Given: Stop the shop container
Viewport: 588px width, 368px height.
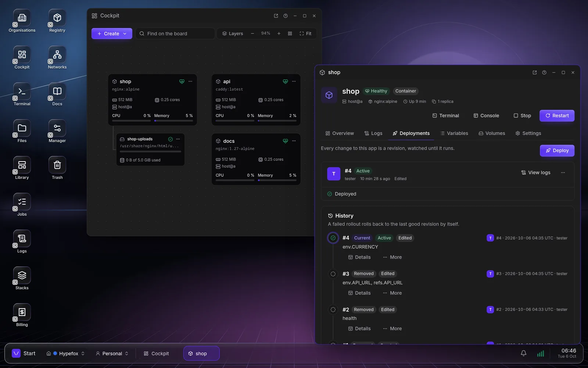Looking at the screenshot, I should [x=522, y=116].
